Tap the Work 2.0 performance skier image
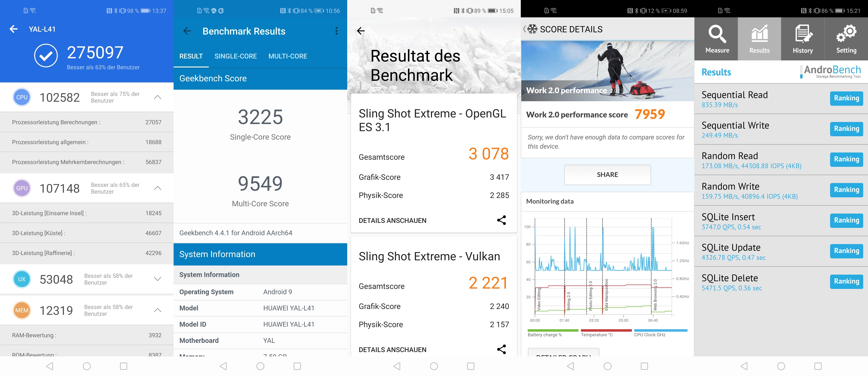 tap(608, 71)
